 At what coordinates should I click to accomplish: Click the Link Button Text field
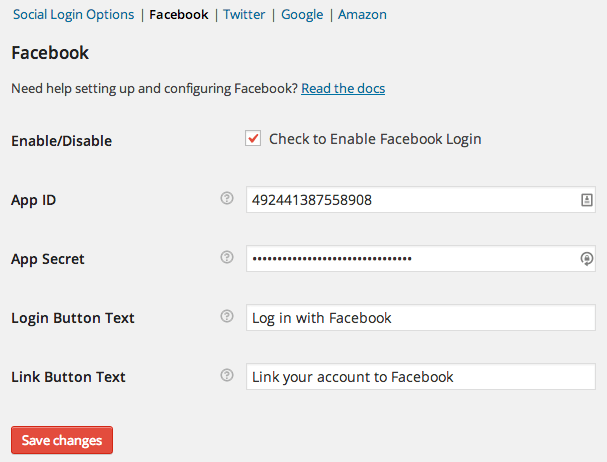point(420,377)
